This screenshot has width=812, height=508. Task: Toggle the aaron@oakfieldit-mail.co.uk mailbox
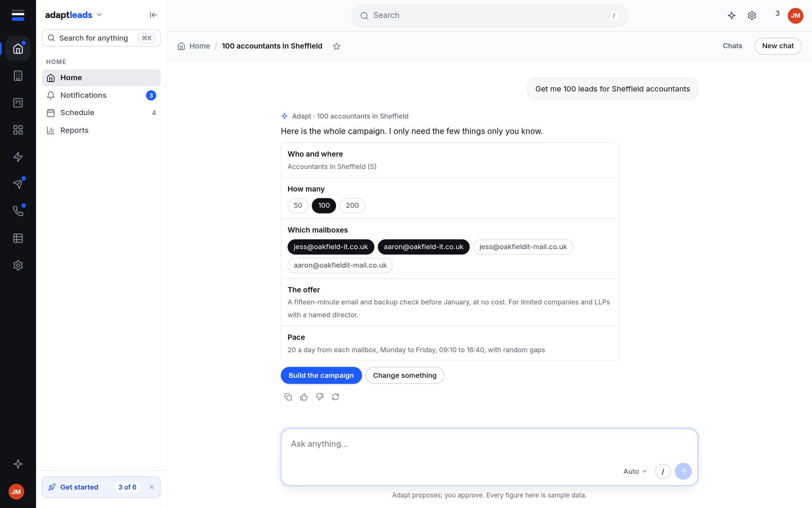tap(340, 266)
